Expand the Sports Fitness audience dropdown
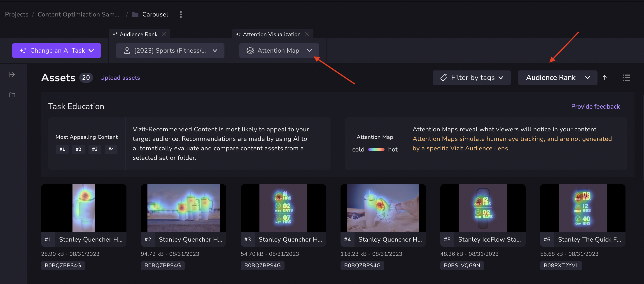 [170, 51]
